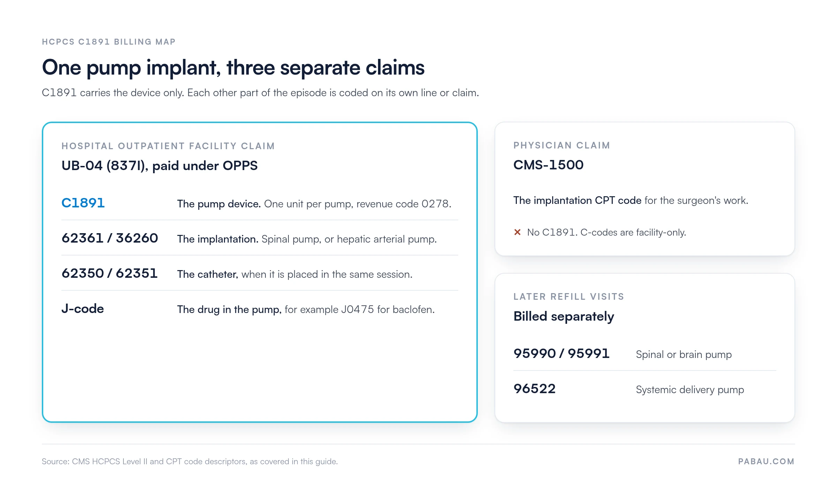
Task: Click the implantation CPT code sentence
Action: pyautogui.click(x=631, y=201)
